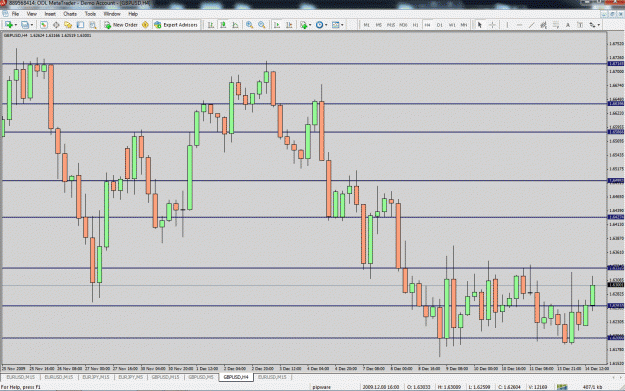Select the trendline drawing tool

point(531,25)
